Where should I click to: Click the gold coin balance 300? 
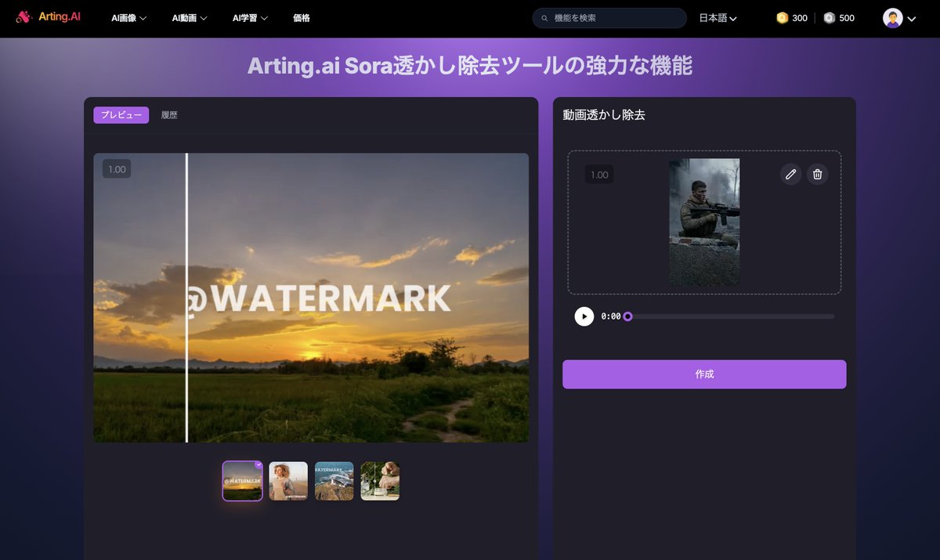point(792,18)
